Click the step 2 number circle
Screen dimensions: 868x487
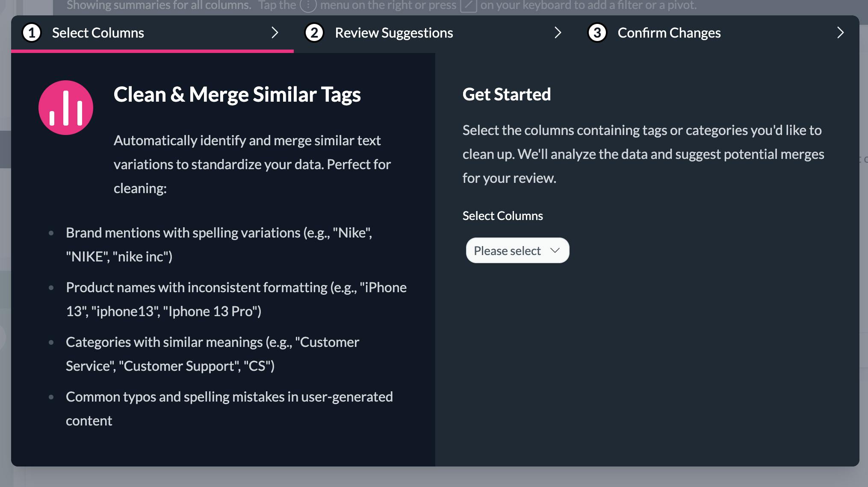tap(314, 33)
